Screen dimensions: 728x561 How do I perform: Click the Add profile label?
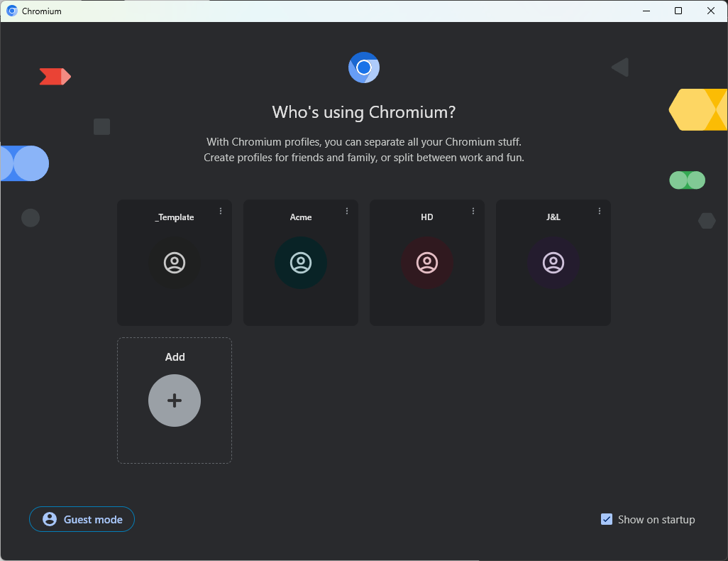click(175, 357)
